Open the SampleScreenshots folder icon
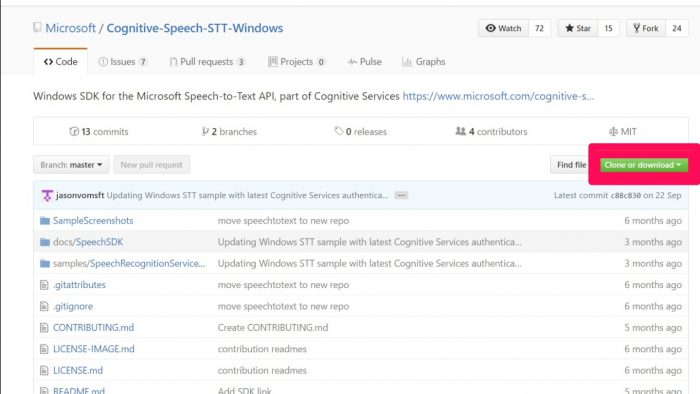The width and height of the screenshot is (700, 394). coord(45,220)
